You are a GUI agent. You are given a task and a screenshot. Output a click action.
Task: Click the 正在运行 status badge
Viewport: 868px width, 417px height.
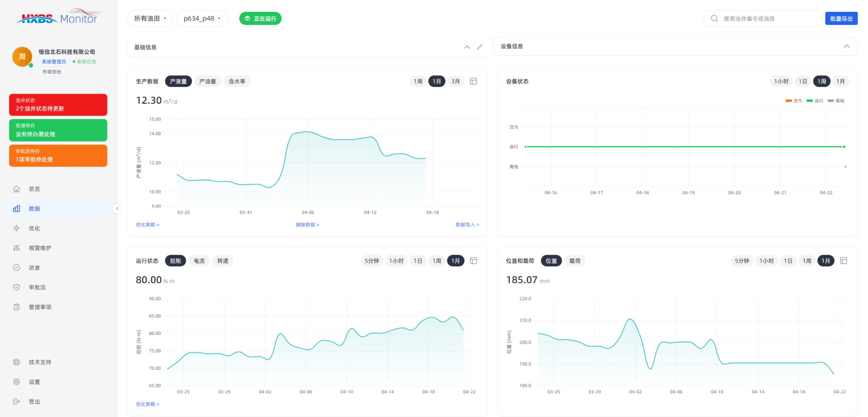(x=260, y=18)
